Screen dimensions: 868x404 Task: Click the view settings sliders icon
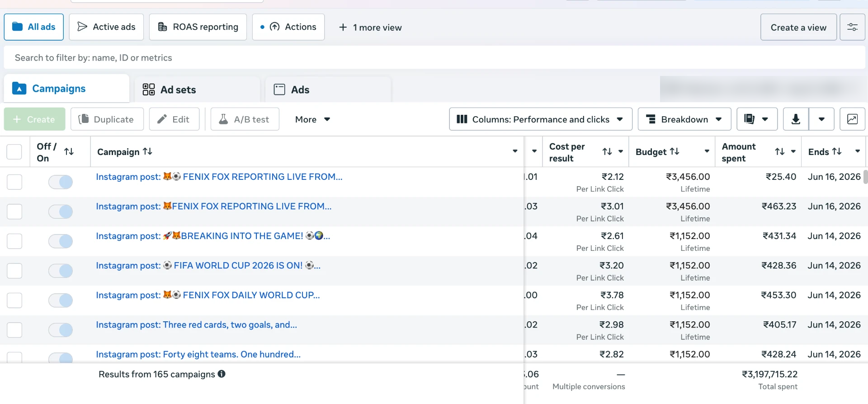coord(852,27)
